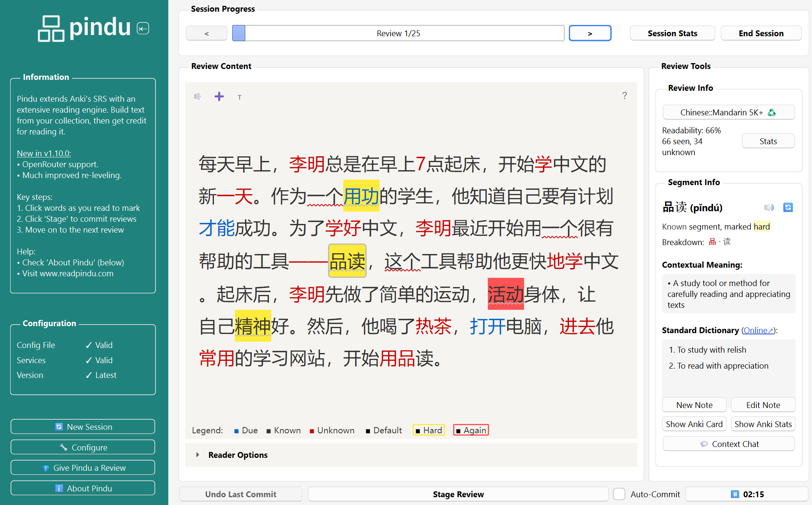
Task: Click the muted speaker icon in reader toolbar
Action: (198, 96)
